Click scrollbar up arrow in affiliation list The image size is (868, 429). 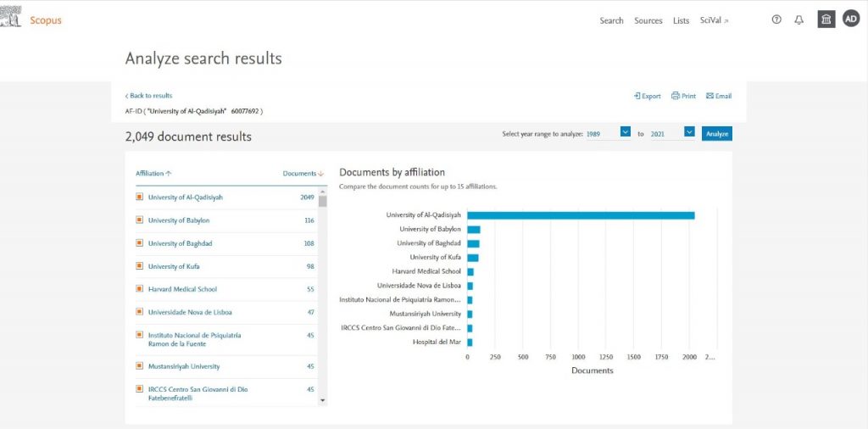click(323, 192)
